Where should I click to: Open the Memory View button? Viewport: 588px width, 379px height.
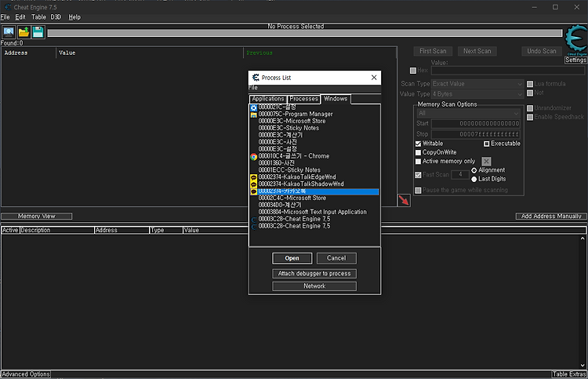(36, 216)
